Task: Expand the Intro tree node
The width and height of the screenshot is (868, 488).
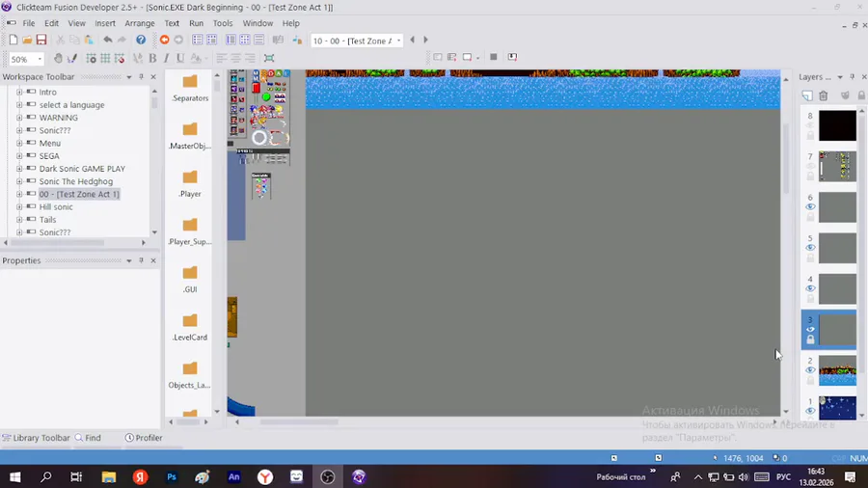Action: 19,92
